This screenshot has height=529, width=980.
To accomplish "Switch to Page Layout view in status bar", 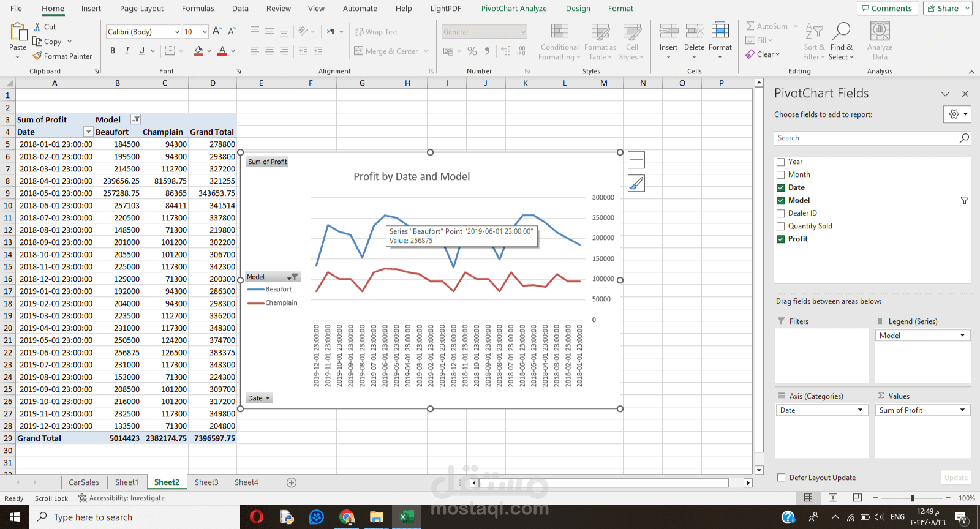I will click(833, 498).
